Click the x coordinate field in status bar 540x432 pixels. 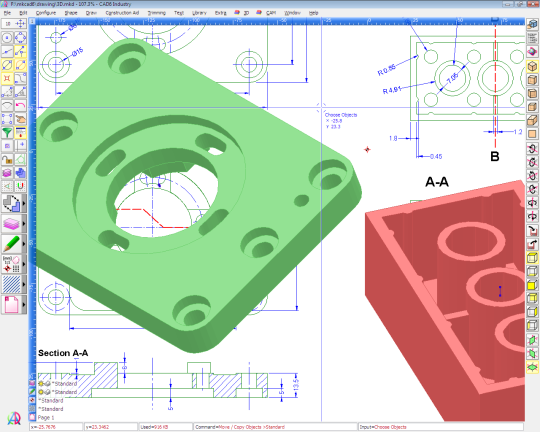(56, 427)
